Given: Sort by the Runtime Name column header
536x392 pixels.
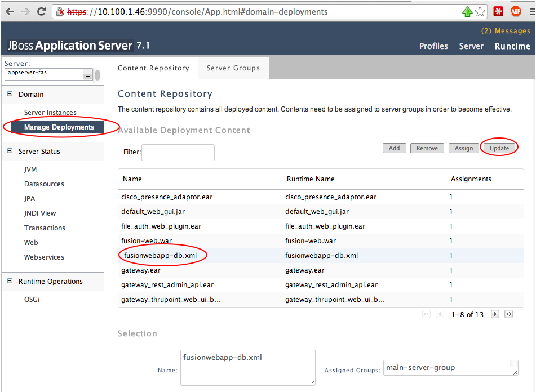Looking at the screenshot, I should tap(311, 179).
